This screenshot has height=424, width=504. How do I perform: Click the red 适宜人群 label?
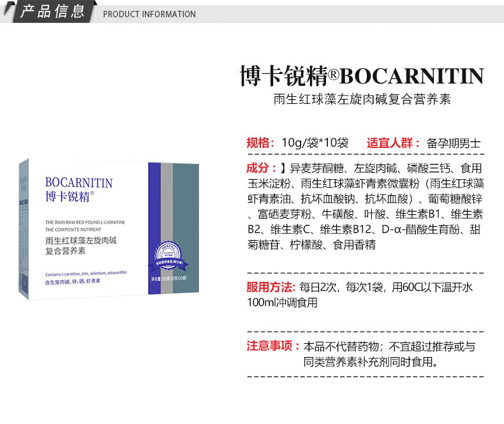(x=394, y=142)
